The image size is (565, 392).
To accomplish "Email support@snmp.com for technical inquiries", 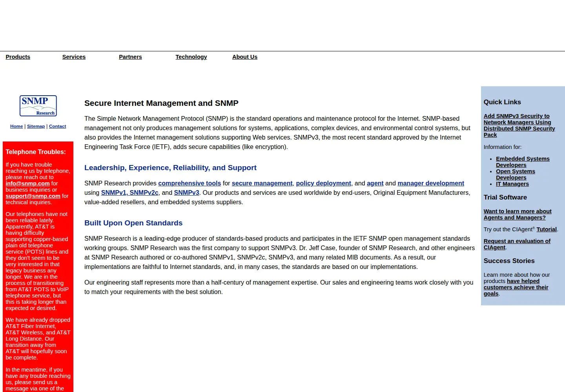I will point(33,196).
